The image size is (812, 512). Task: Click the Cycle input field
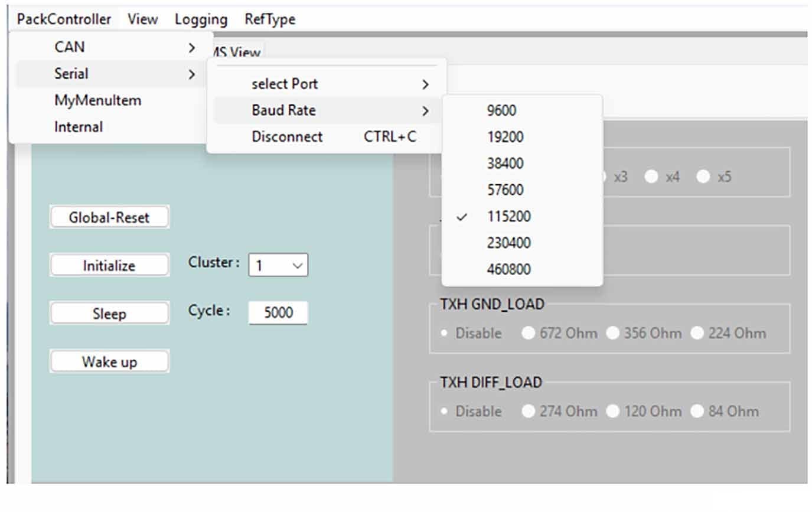(278, 313)
